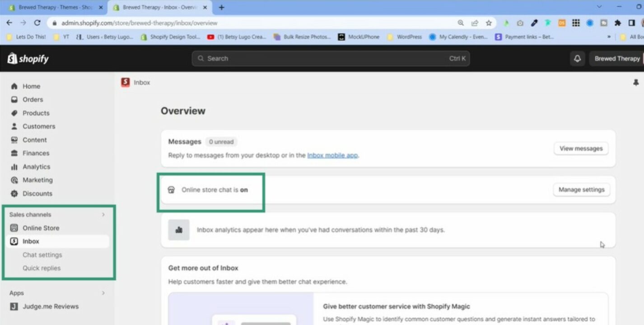The width and height of the screenshot is (644, 325).
Task: Click the Manage settings button
Action: click(581, 190)
